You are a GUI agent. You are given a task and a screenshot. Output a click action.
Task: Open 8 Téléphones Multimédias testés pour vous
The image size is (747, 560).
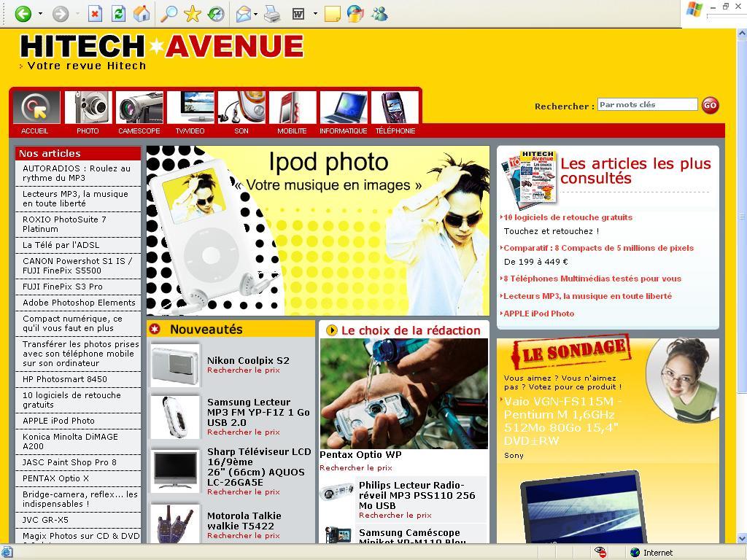[x=592, y=279]
